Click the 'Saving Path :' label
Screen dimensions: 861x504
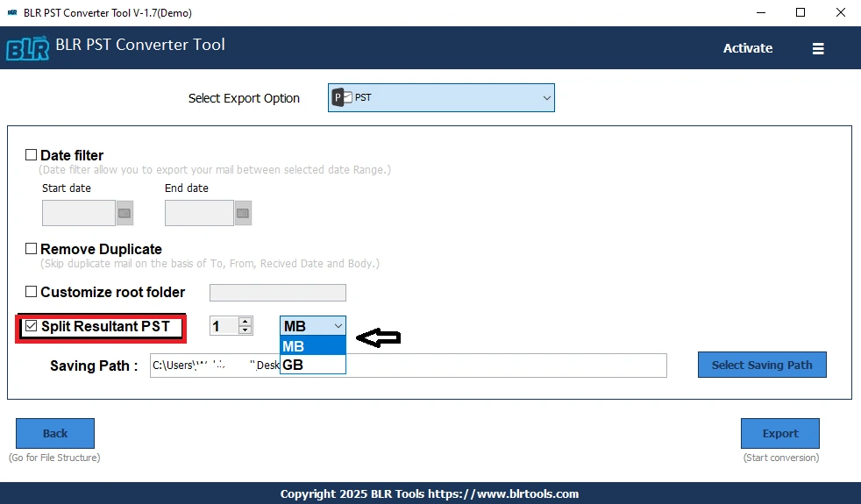click(94, 366)
